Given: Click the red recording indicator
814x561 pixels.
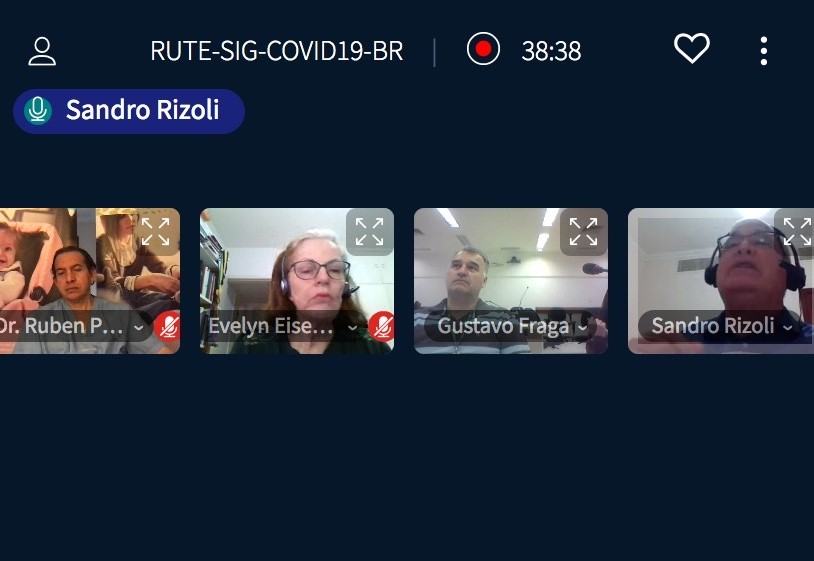Looking at the screenshot, I should [483, 49].
